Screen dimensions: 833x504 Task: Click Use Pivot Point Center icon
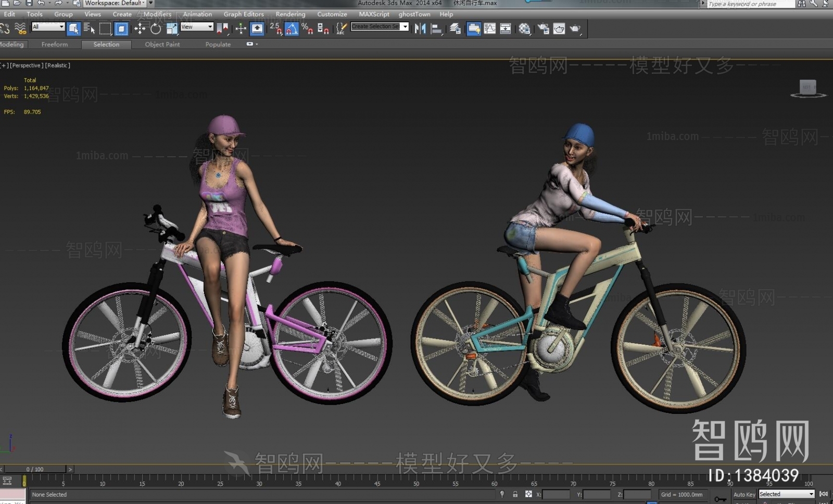pyautogui.click(x=222, y=29)
